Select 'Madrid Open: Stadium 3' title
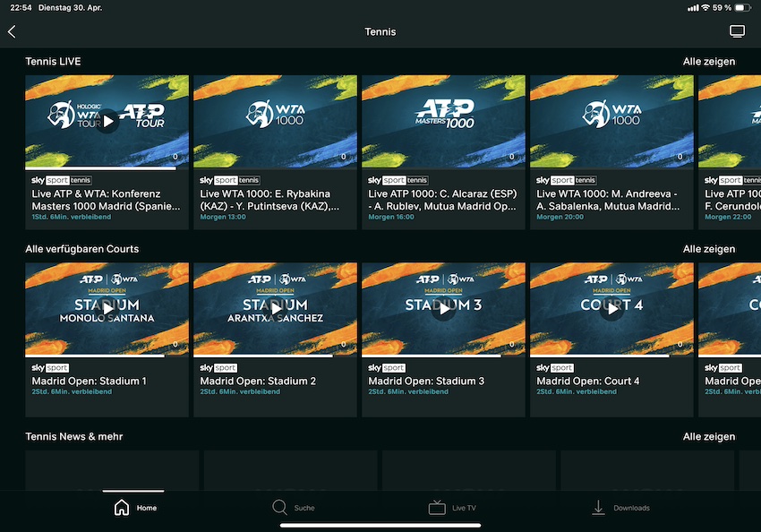The height and width of the screenshot is (532, 761). pos(426,381)
